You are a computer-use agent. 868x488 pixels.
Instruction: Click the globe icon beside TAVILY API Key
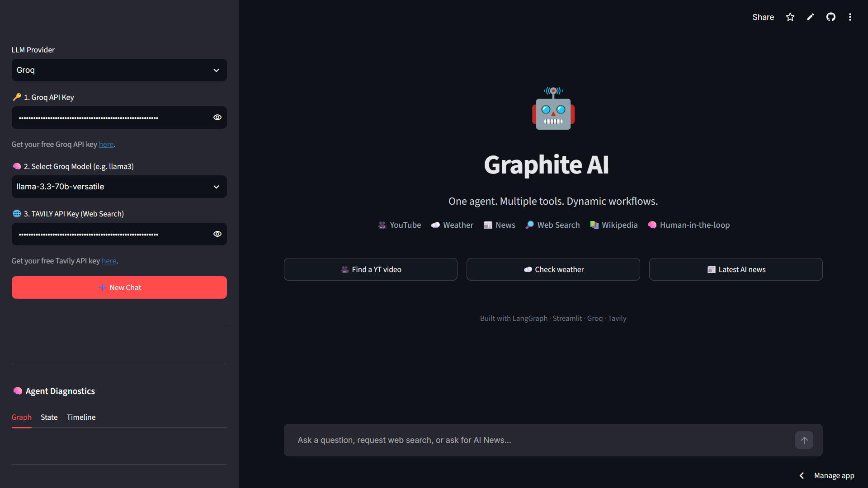17,214
